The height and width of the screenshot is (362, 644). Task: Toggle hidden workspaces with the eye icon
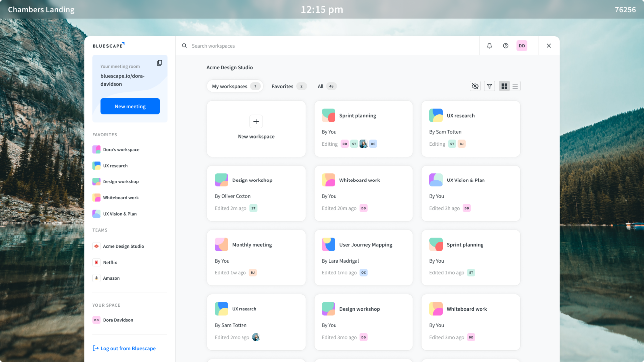[475, 86]
